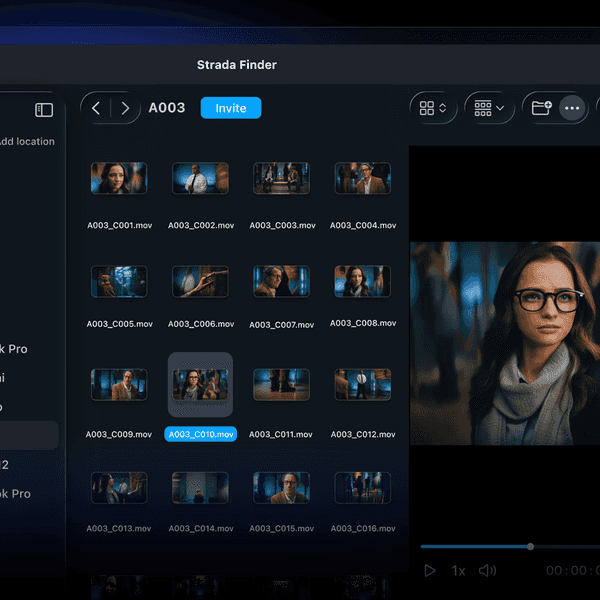Click the highlighted A003_C010.mov thumbnail
600x600 pixels.
point(201,385)
